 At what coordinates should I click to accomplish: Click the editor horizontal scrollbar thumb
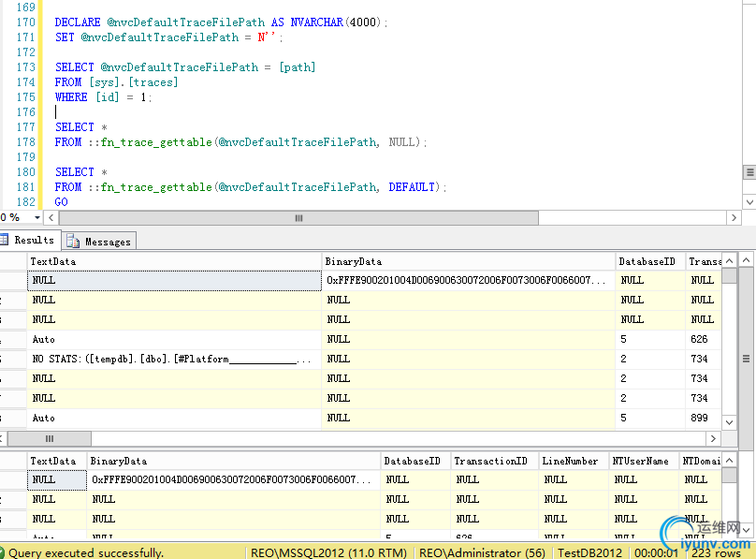298,218
